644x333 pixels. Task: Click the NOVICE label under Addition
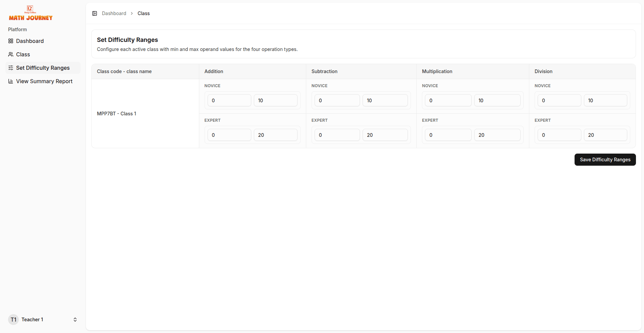point(212,86)
